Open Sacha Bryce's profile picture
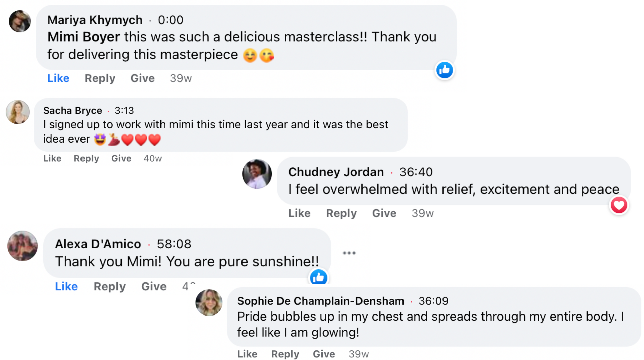 [x=18, y=112]
